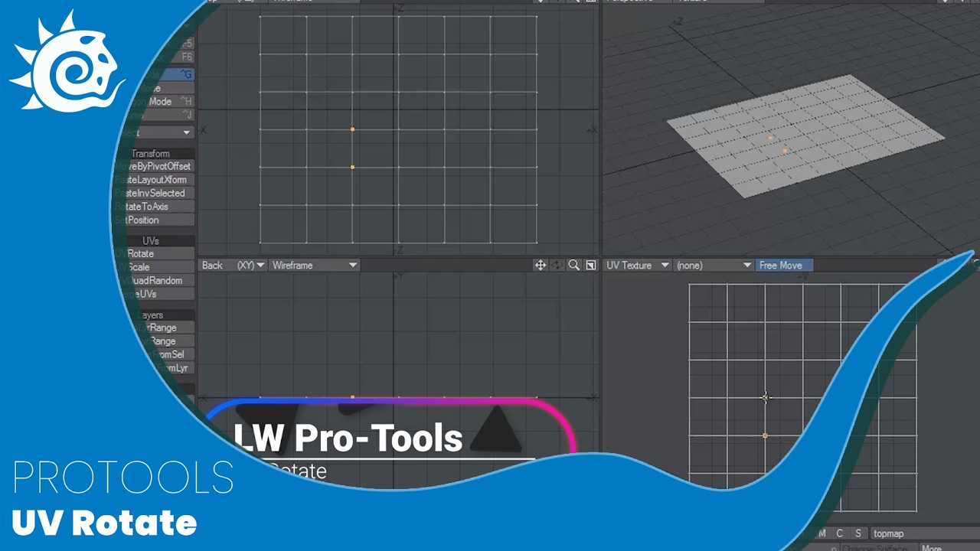Open the topmap vertex map dropdown

click(x=923, y=533)
